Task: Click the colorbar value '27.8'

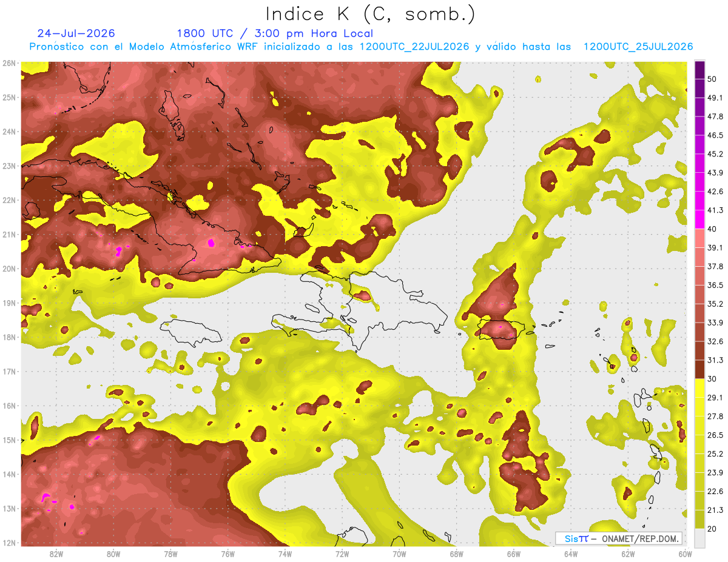Action: pyautogui.click(x=715, y=416)
